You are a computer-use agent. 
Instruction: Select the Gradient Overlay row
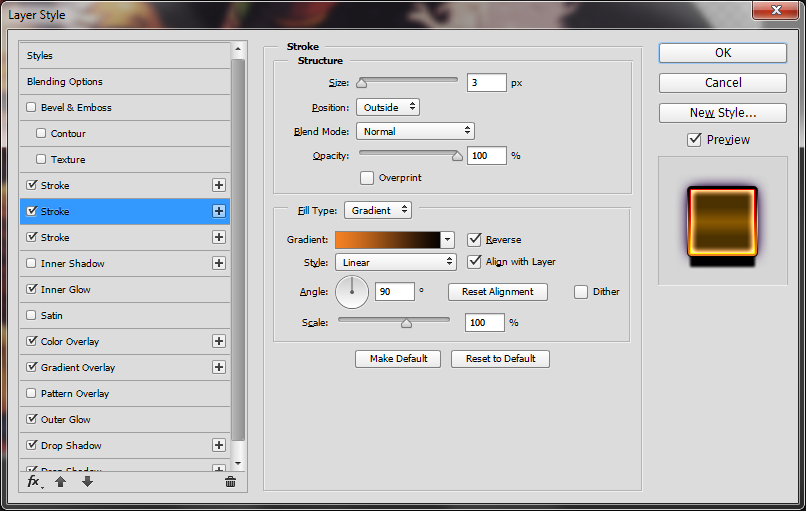click(125, 367)
